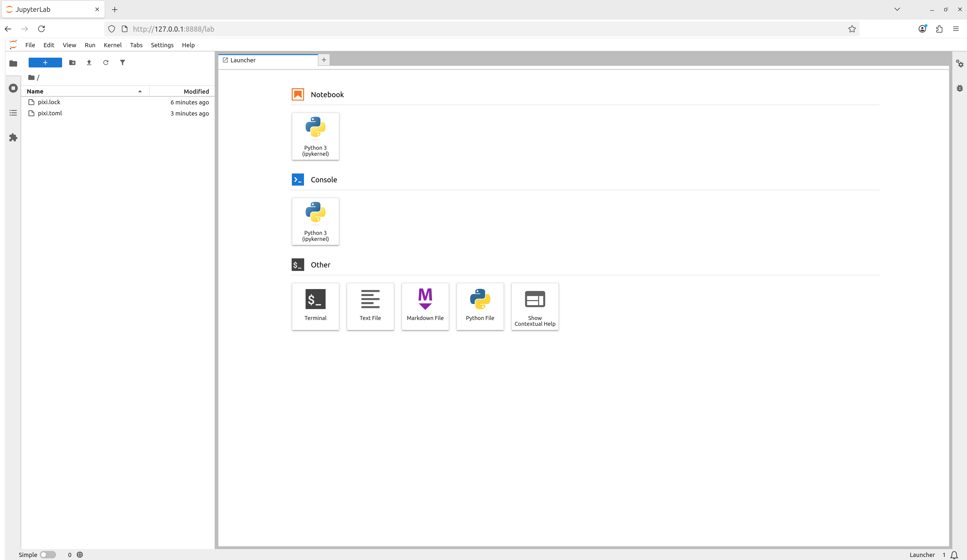Click the Launcher label in status bar
The height and width of the screenshot is (560, 967).
click(922, 555)
